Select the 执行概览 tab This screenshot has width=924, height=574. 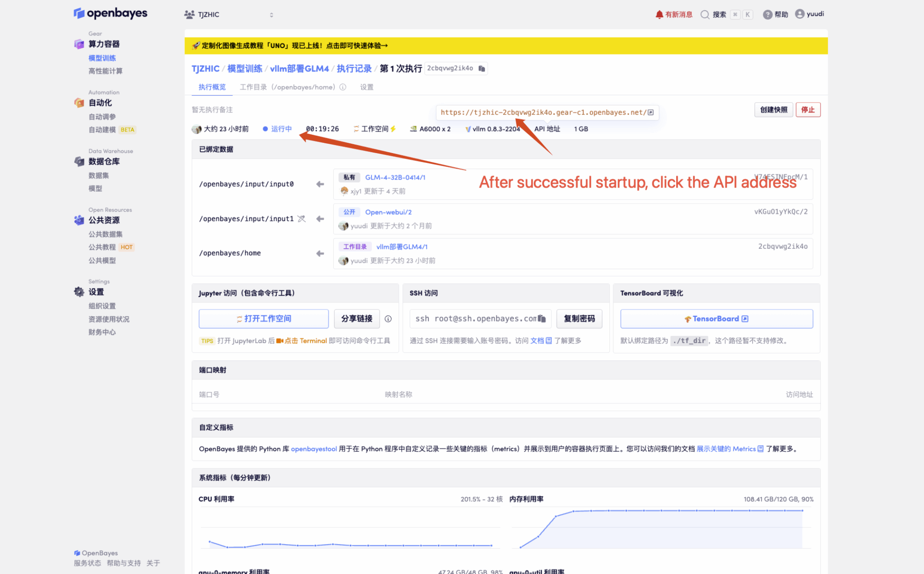pos(212,87)
